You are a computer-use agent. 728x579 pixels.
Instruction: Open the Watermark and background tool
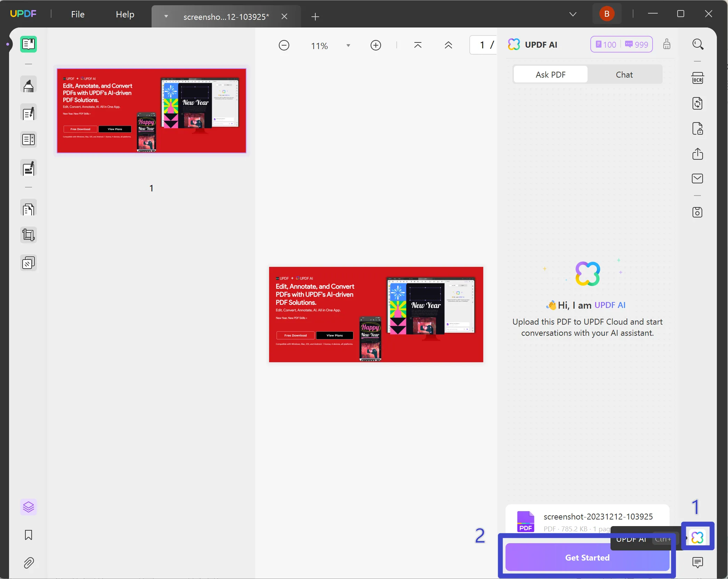click(x=29, y=263)
